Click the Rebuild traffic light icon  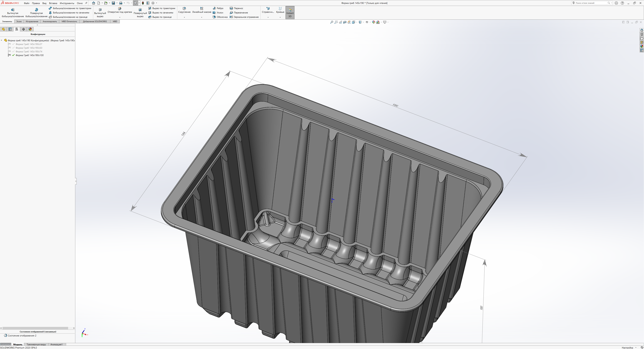pos(143,3)
